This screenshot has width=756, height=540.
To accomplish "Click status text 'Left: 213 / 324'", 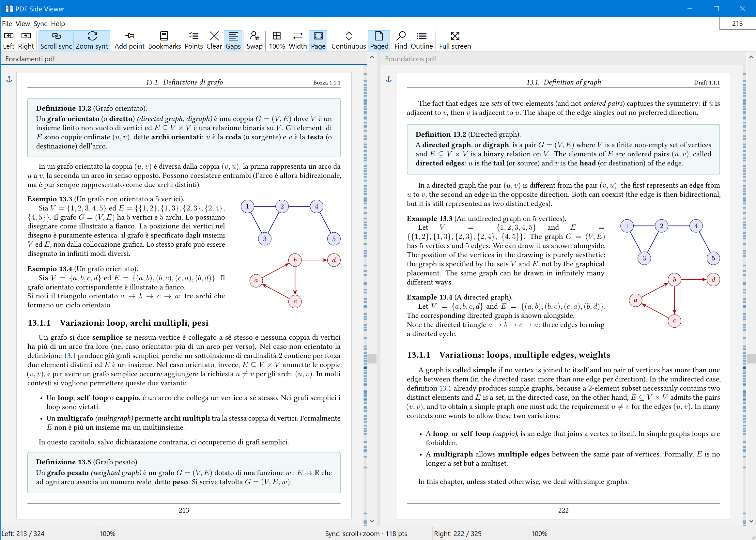I will [23, 534].
